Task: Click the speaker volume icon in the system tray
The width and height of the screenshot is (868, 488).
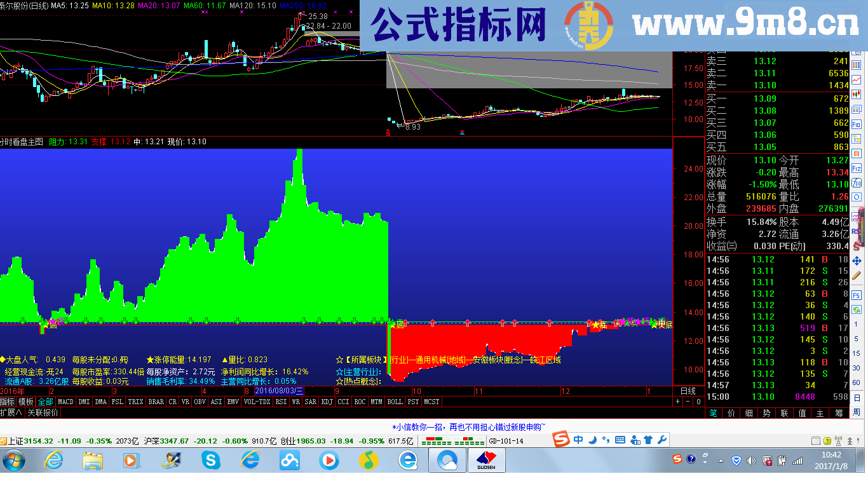Action: 751,459
